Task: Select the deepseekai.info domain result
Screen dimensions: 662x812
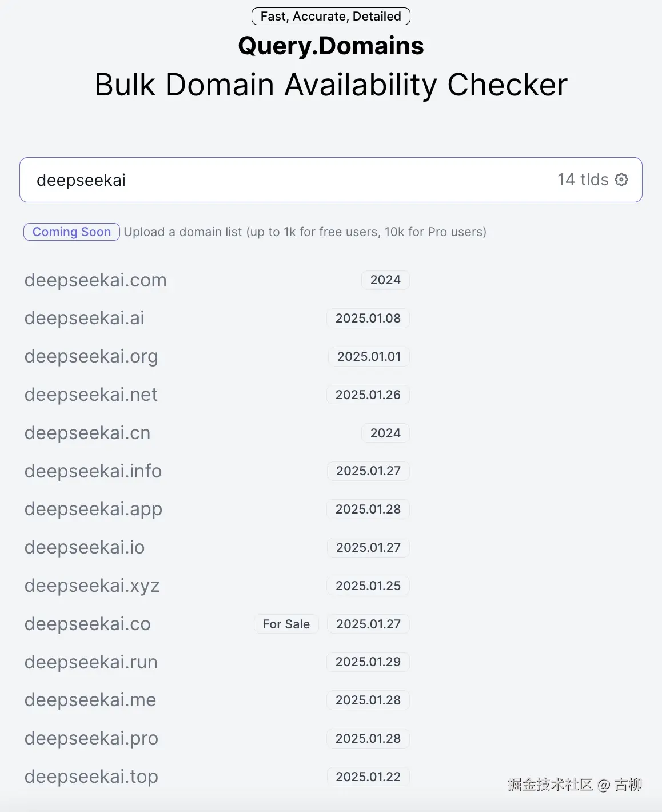Action: [93, 471]
